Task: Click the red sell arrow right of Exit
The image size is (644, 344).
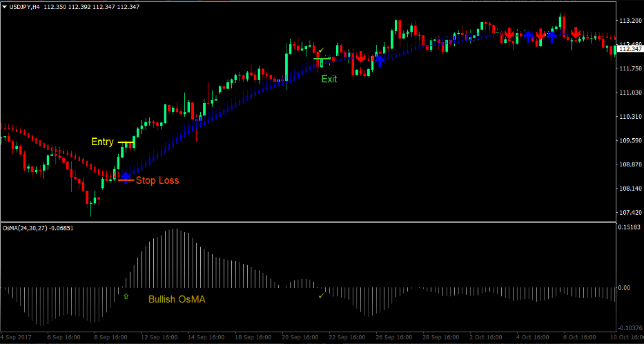Action: (x=360, y=56)
